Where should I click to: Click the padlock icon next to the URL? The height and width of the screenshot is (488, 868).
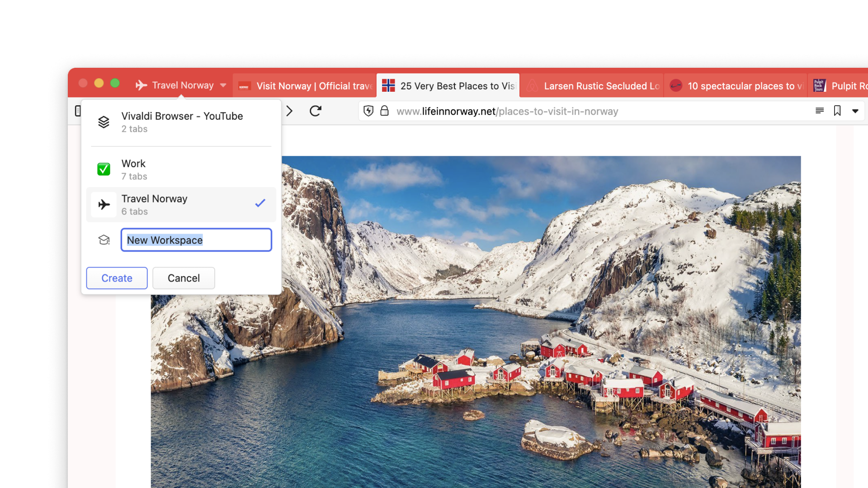pos(385,111)
